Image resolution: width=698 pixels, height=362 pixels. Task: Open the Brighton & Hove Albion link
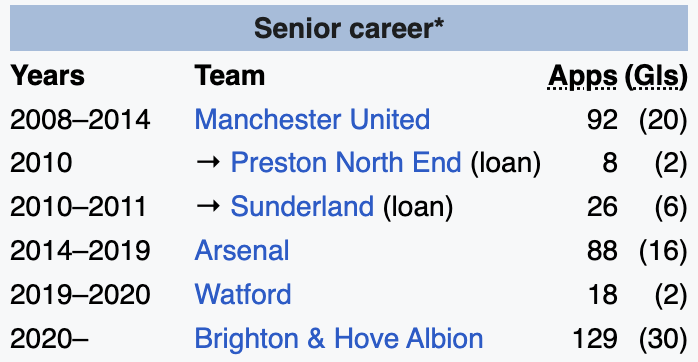[339, 338]
